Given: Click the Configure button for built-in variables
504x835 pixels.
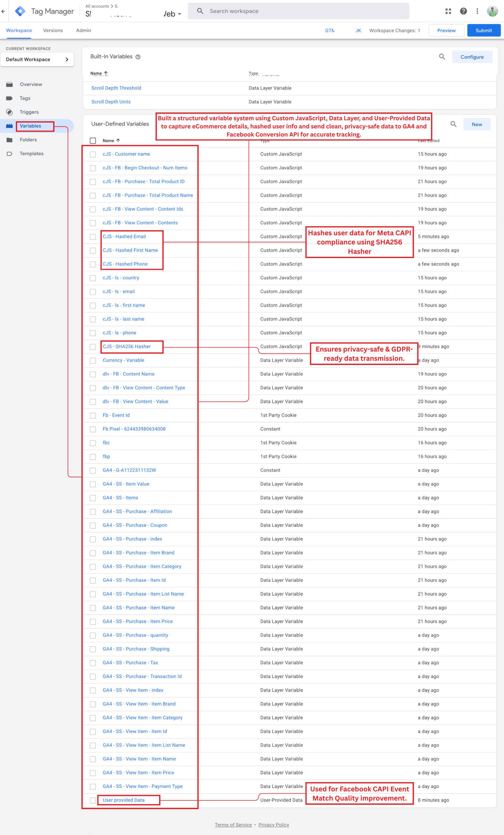Looking at the screenshot, I should (x=472, y=57).
